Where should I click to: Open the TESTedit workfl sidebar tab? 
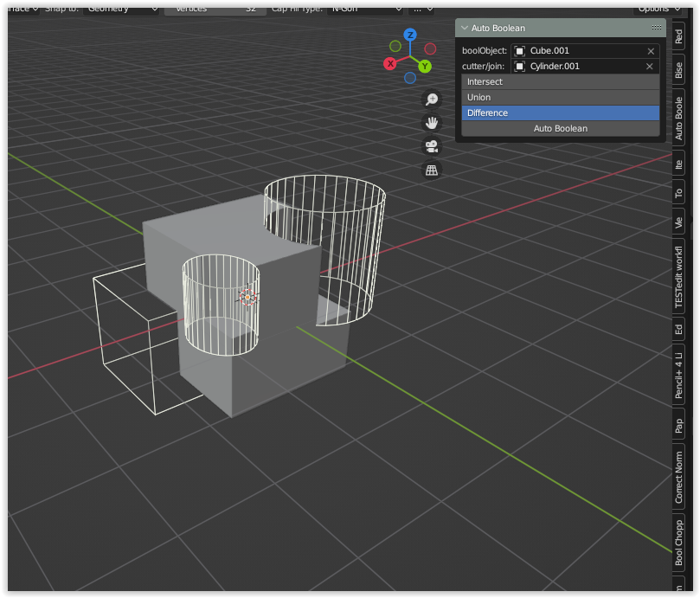(x=678, y=277)
